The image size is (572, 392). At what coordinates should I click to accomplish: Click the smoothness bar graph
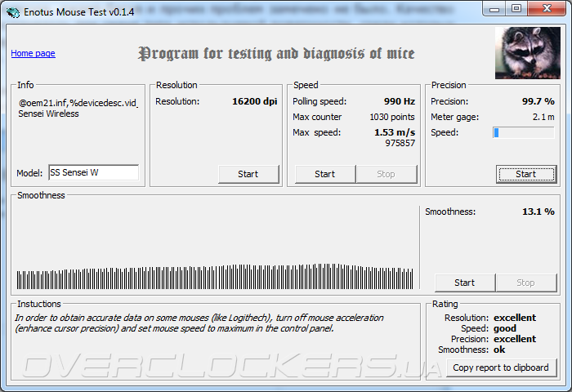tap(215, 276)
